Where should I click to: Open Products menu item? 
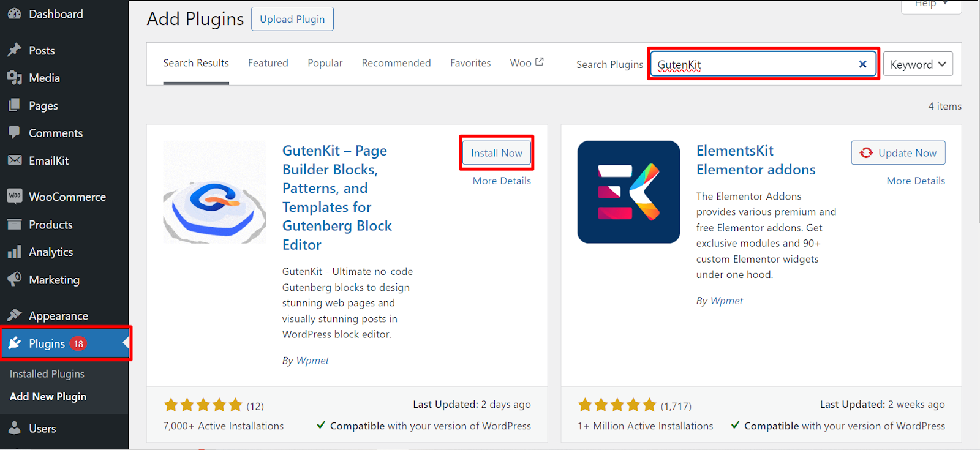64,224
